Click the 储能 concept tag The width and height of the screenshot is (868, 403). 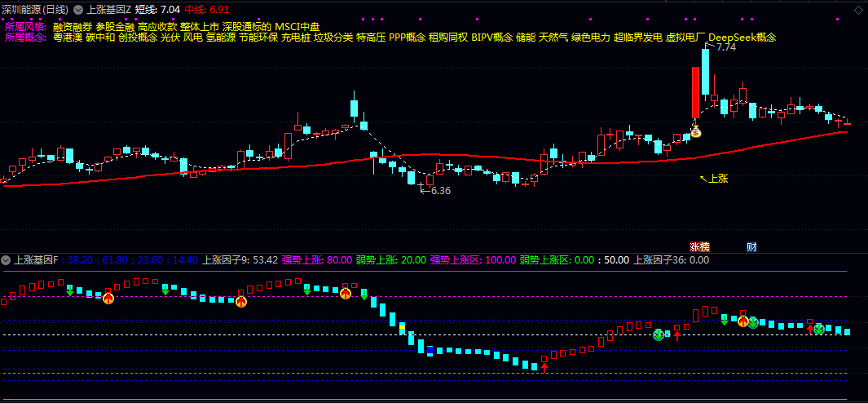[x=526, y=38]
